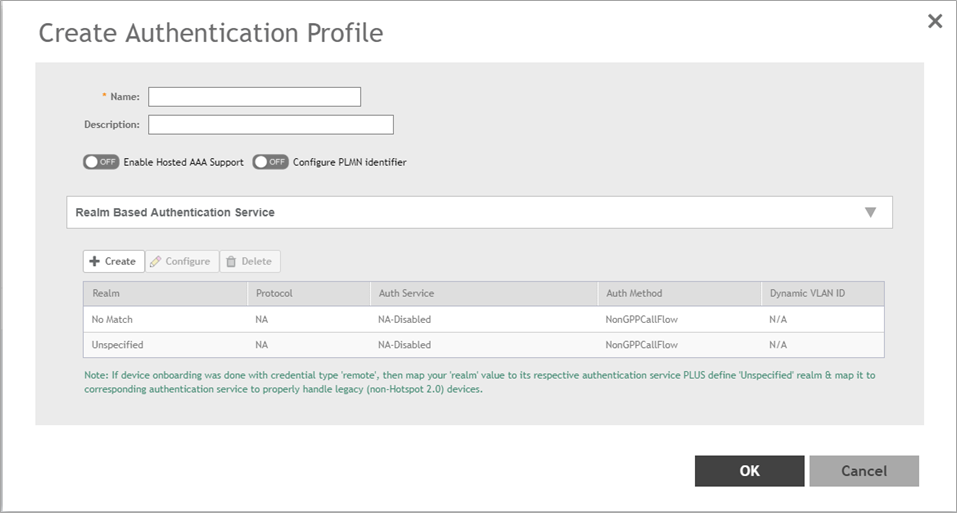Sort by the Dynamic VLAN ID column header

[x=807, y=293]
